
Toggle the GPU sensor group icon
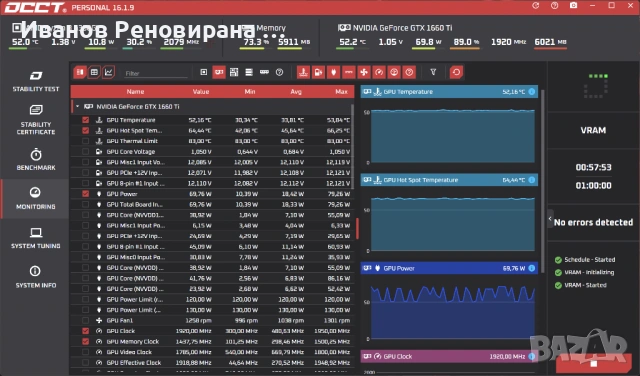coord(219,72)
